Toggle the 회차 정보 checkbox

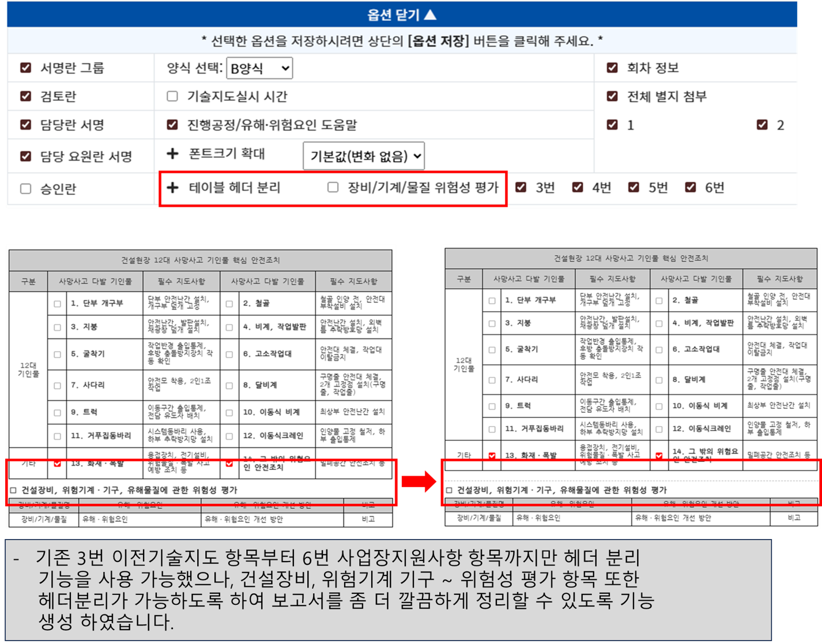(x=612, y=67)
